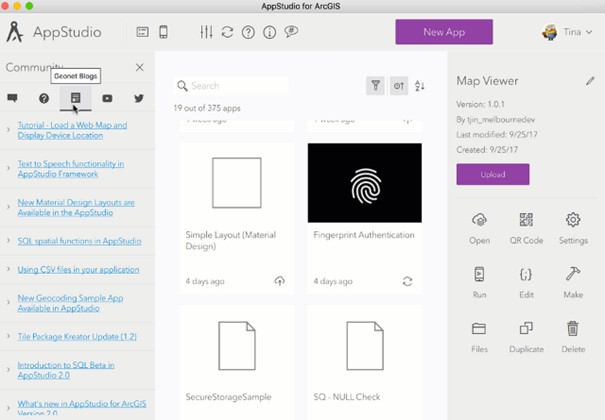
Task: Open the Tina account dropdown
Action: [x=567, y=32]
